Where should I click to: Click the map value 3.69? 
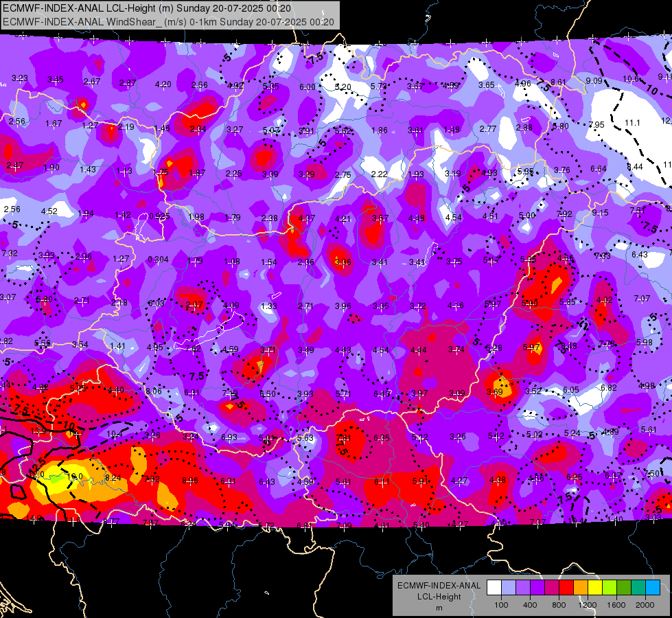[495, 392]
